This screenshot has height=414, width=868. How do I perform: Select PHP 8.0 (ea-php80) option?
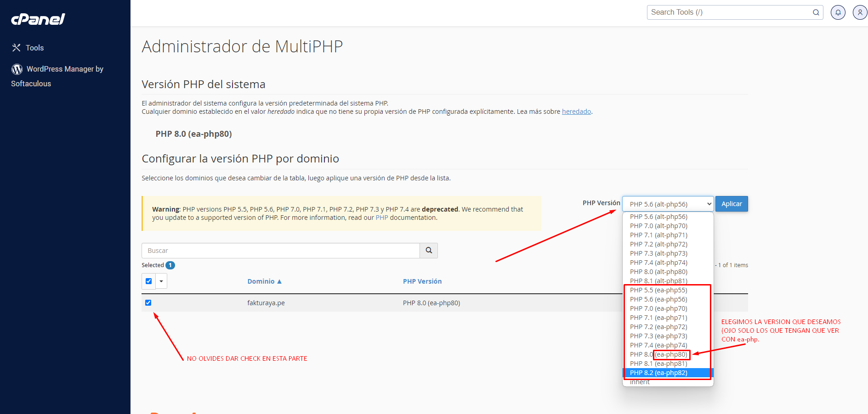coord(658,354)
